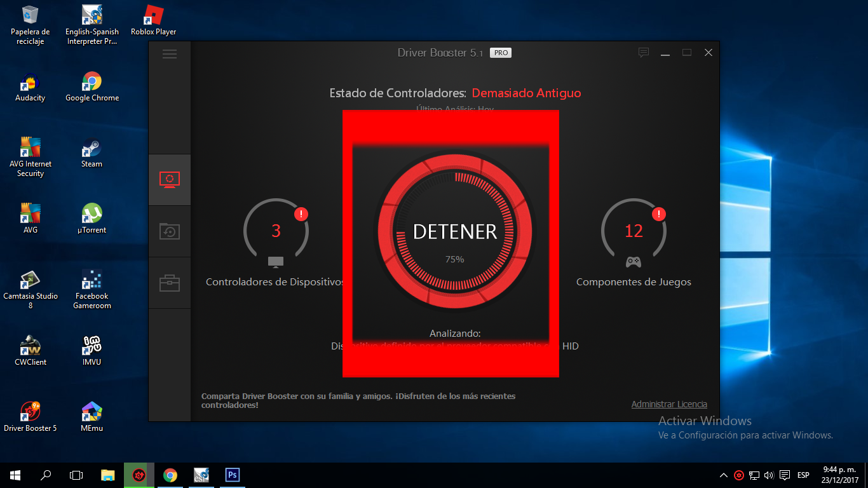Click the PRO badge in title bar
The width and height of the screenshot is (868, 488).
click(x=501, y=53)
